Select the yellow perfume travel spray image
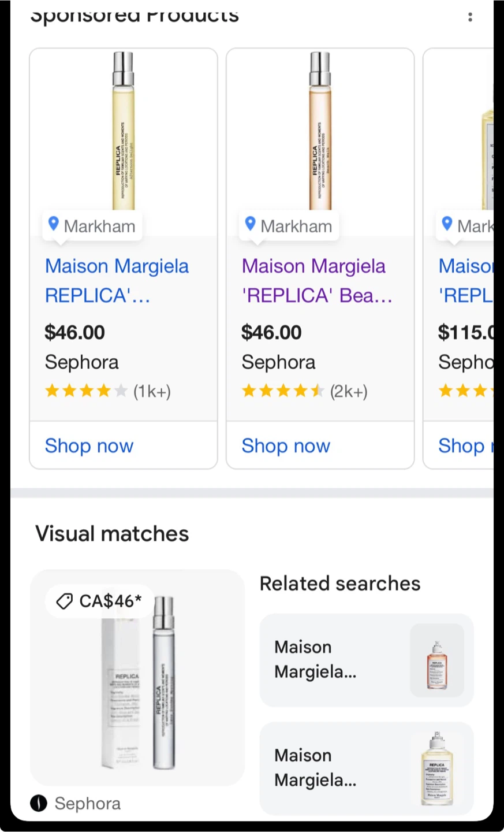 [123, 131]
